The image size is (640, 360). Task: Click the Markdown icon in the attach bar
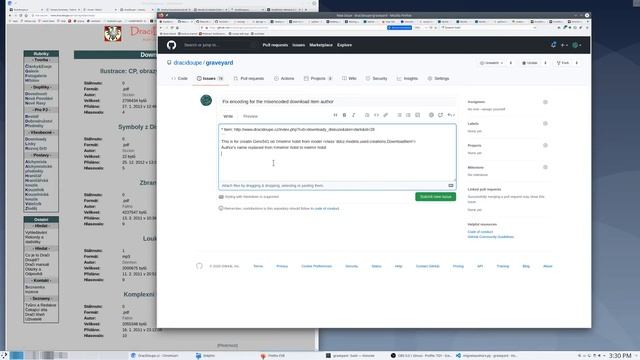pyautogui.click(x=451, y=186)
